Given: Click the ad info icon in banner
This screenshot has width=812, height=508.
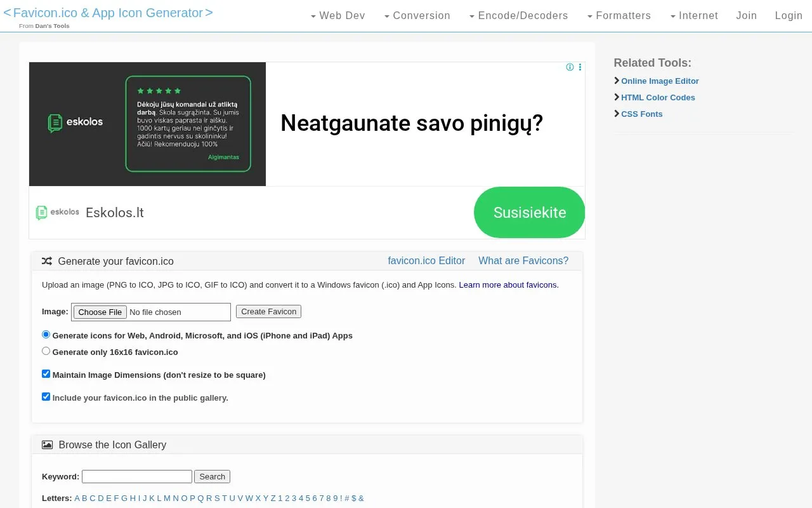Looking at the screenshot, I should point(570,67).
